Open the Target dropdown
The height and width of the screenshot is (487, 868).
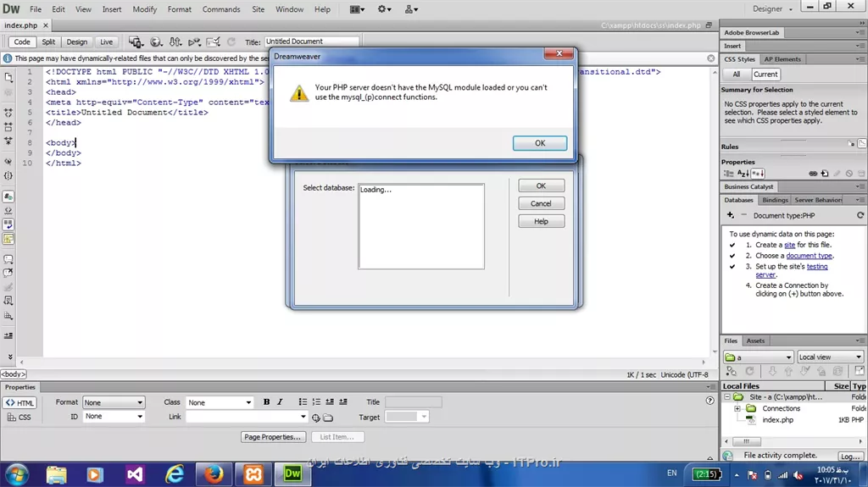coord(407,417)
